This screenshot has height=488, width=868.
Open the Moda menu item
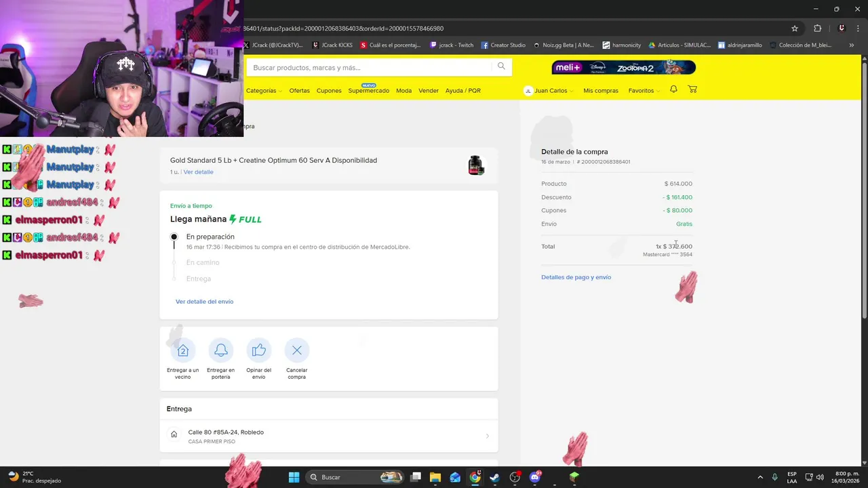[403, 90]
